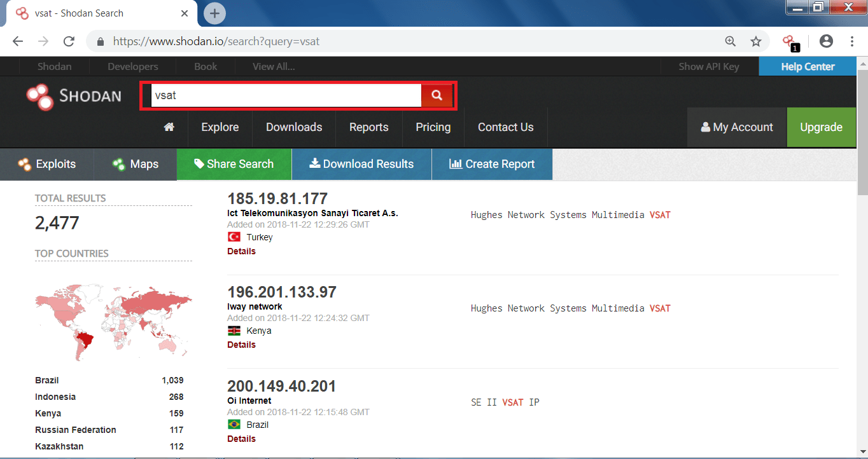Open Details for the Oi Internet result
868x459 pixels.
tap(241, 439)
